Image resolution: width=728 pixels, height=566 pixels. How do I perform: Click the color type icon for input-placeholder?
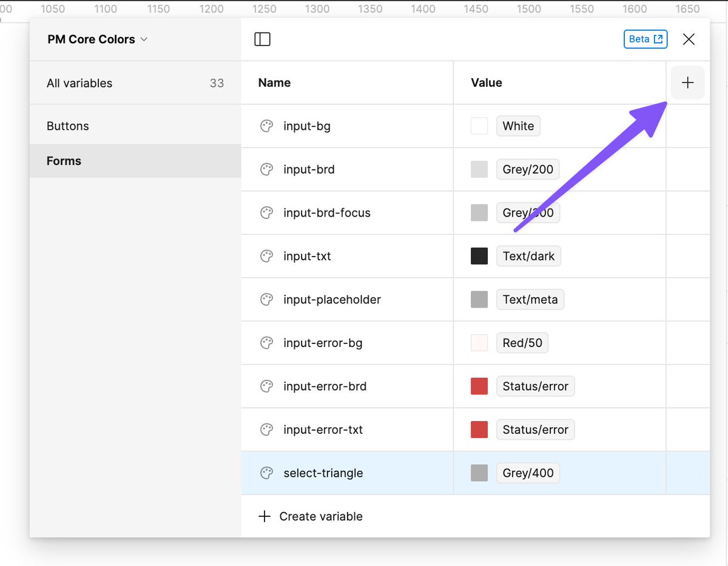pos(266,300)
